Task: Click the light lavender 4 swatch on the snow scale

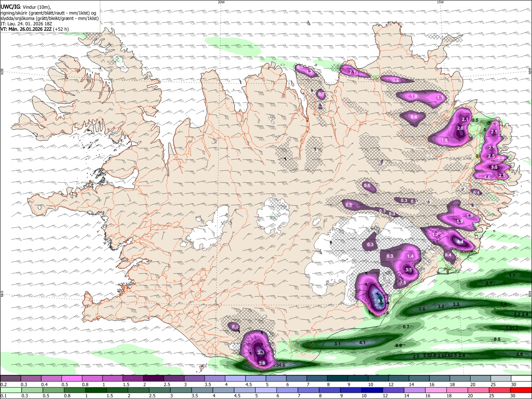Action: coord(235,379)
